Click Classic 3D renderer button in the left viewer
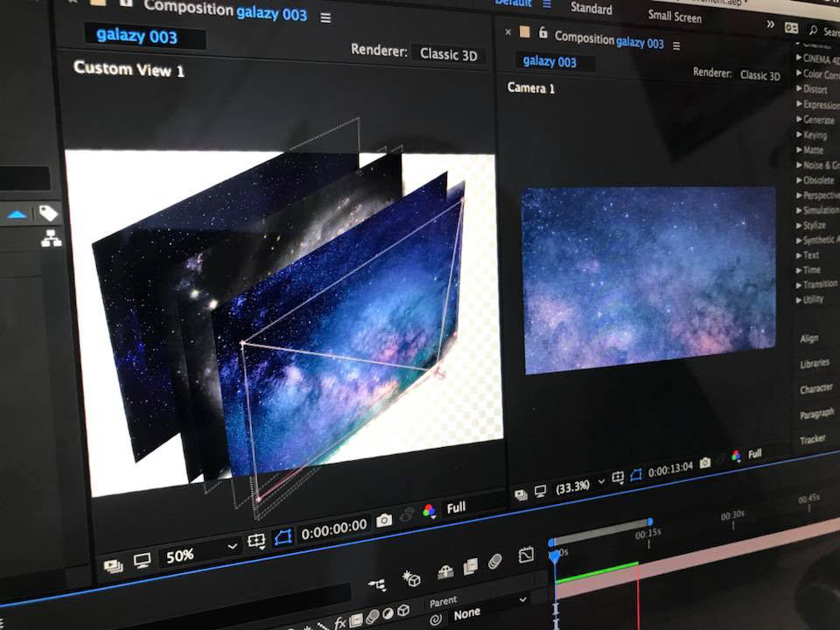Image resolution: width=840 pixels, height=630 pixels. pyautogui.click(x=449, y=54)
